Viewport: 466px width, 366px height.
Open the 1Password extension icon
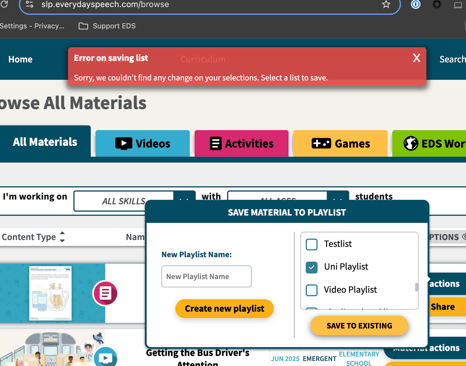[415, 4]
